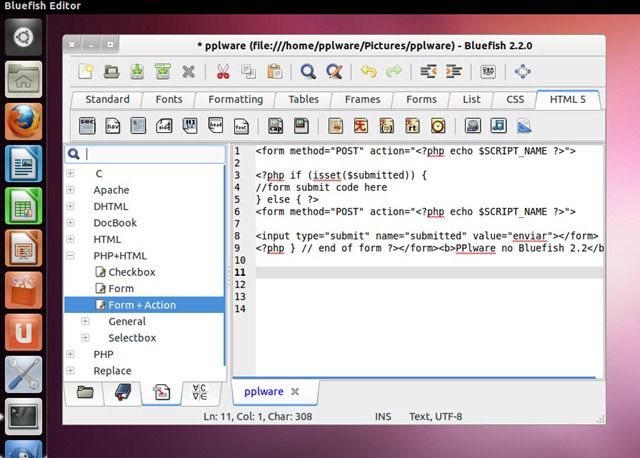640x458 pixels.
Task: Expand the Apache snippets node
Action: coord(71,189)
